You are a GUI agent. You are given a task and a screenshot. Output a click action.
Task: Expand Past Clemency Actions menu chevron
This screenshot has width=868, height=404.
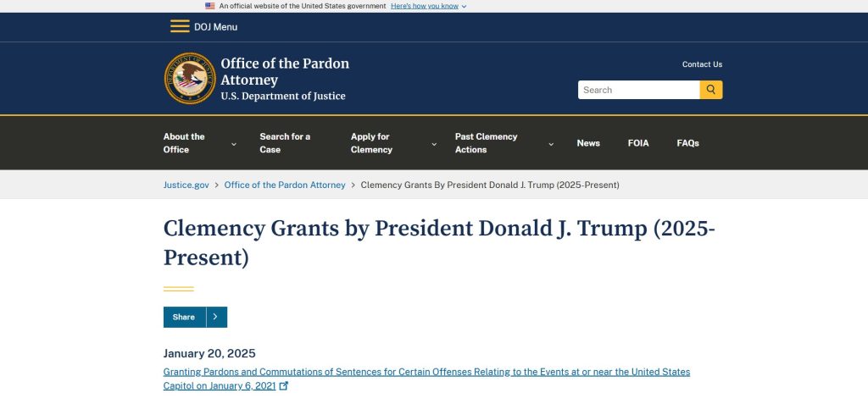(551, 144)
